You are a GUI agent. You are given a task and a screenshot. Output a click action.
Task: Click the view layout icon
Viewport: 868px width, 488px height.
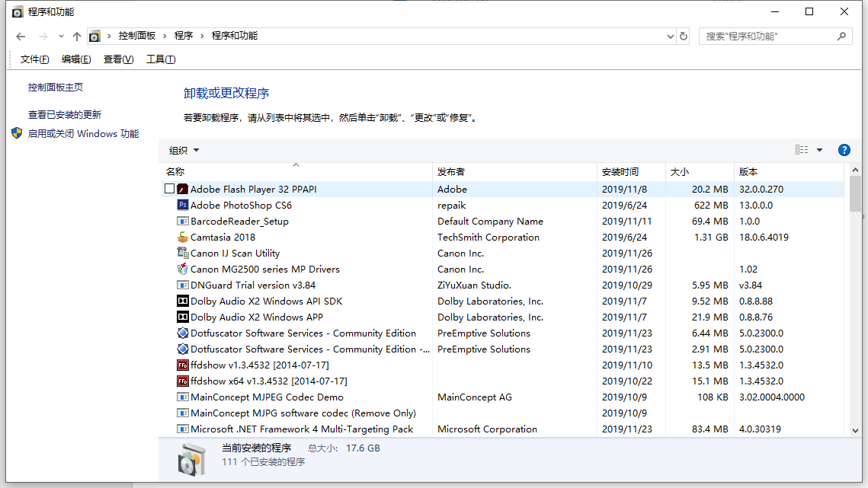point(802,150)
